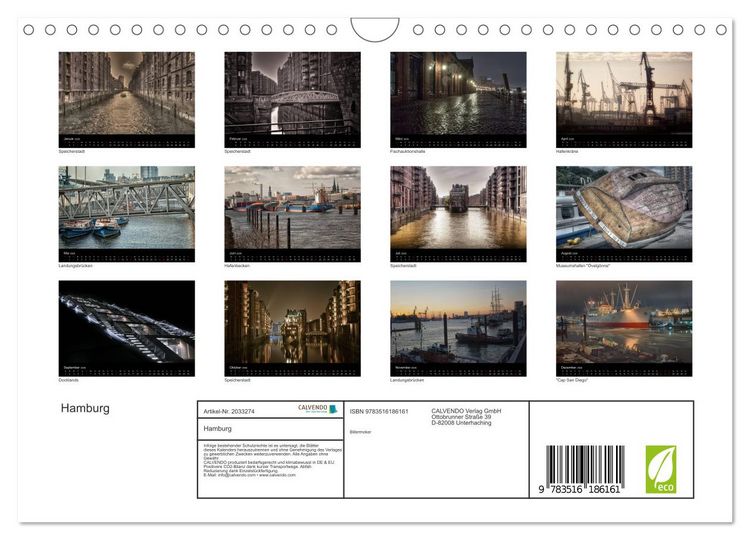Image resolution: width=750 pixels, height=540 pixels.
Task: Select the large 'Hamburg' title at left
Action: pos(85,408)
